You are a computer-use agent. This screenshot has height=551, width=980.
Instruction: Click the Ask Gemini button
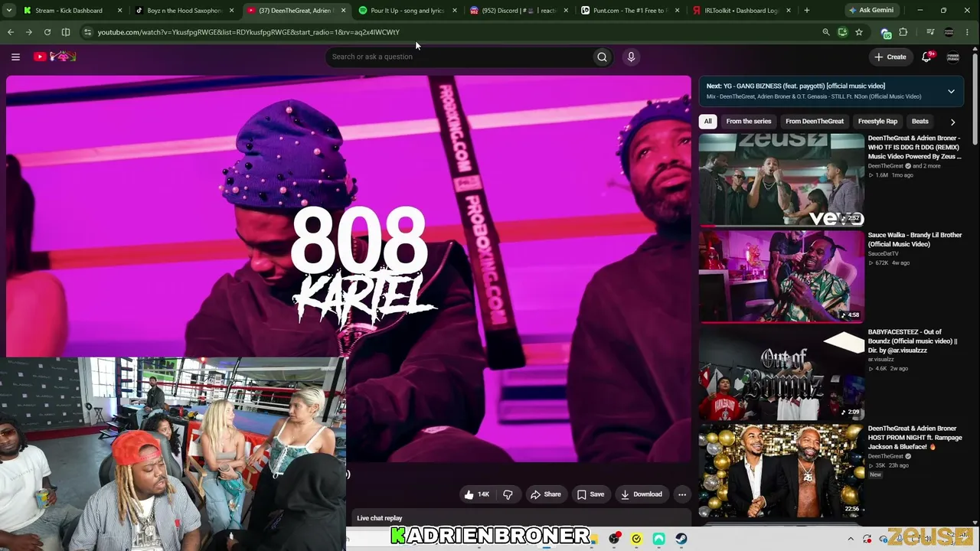pyautogui.click(x=871, y=11)
